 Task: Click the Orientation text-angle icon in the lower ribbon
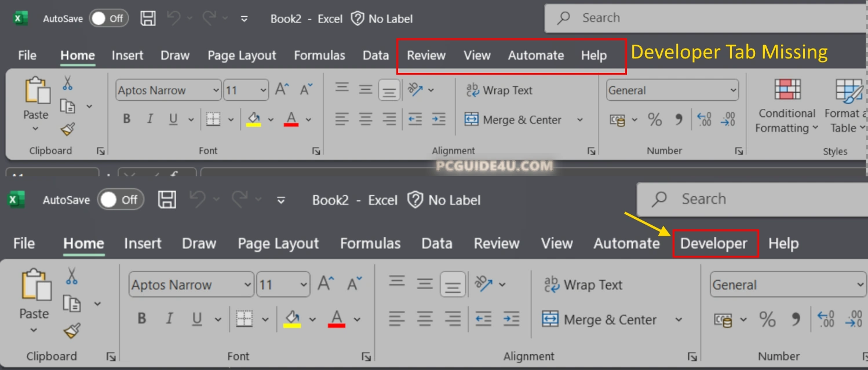pyautogui.click(x=484, y=284)
